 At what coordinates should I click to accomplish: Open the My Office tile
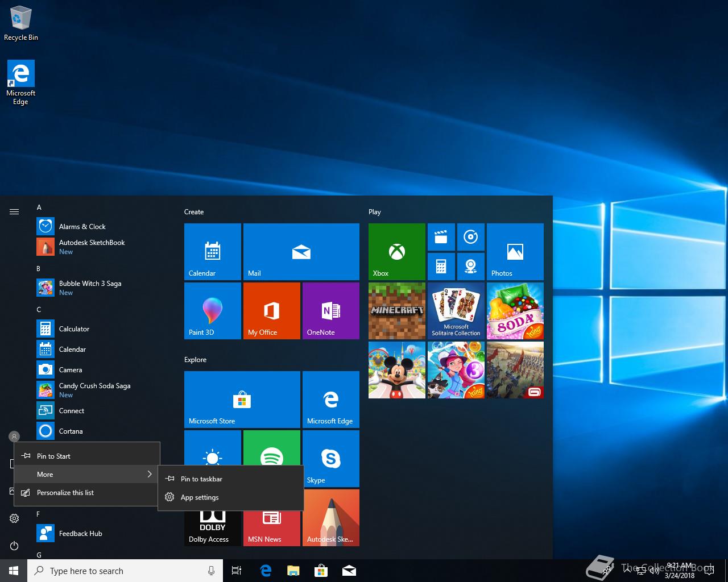click(272, 310)
